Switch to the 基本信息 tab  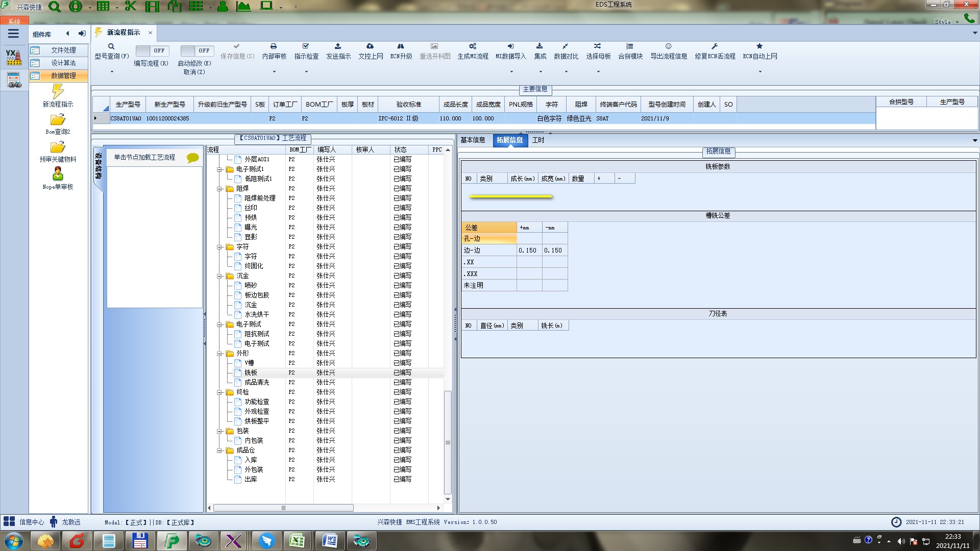point(473,140)
